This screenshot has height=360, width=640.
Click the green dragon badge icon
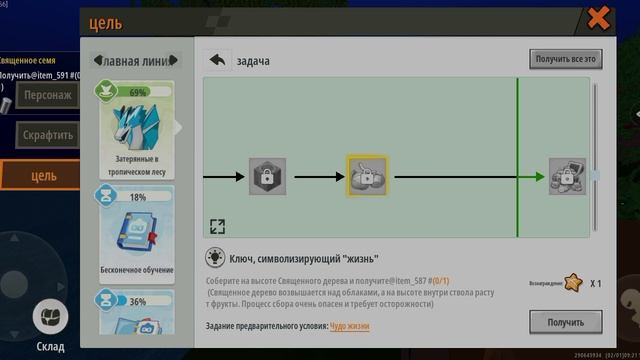(x=106, y=91)
